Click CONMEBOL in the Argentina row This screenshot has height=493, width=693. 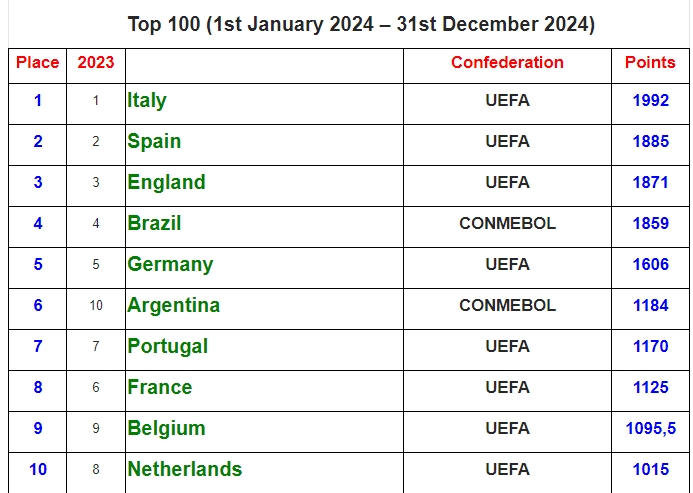pos(507,306)
